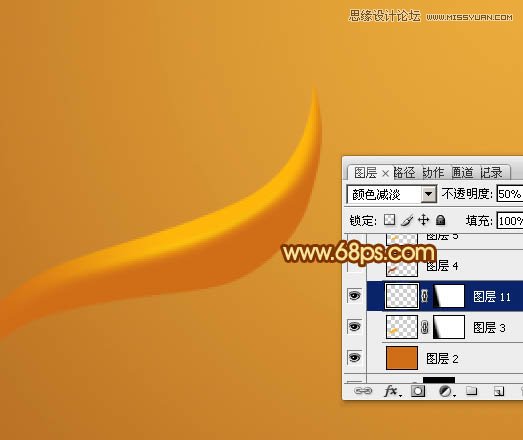
Task: Create new group folder icon
Action: click(x=472, y=390)
